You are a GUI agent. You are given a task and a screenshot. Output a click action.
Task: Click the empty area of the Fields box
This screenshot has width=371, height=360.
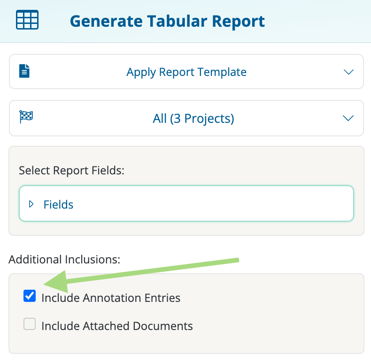coord(213,204)
